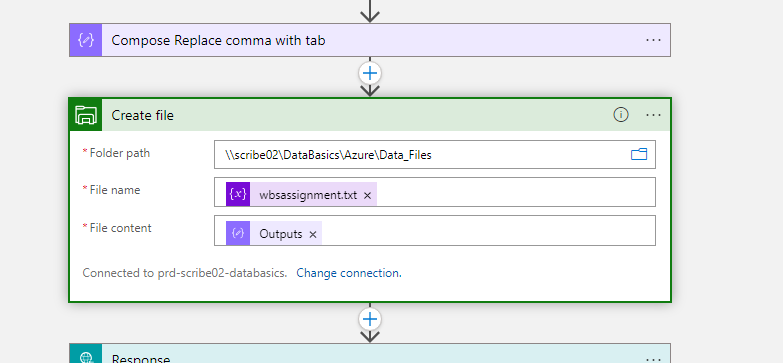Insert new step below Create file

click(x=370, y=319)
